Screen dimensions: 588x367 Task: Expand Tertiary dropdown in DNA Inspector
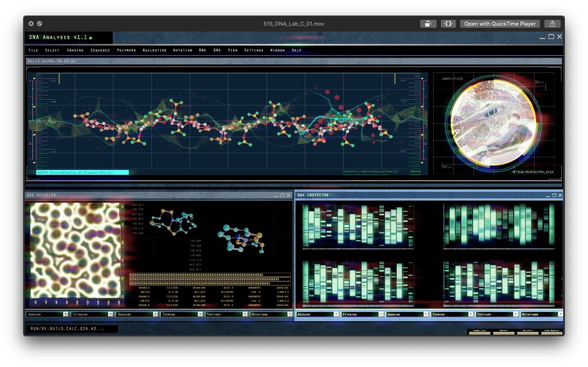click(x=516, y=314)
